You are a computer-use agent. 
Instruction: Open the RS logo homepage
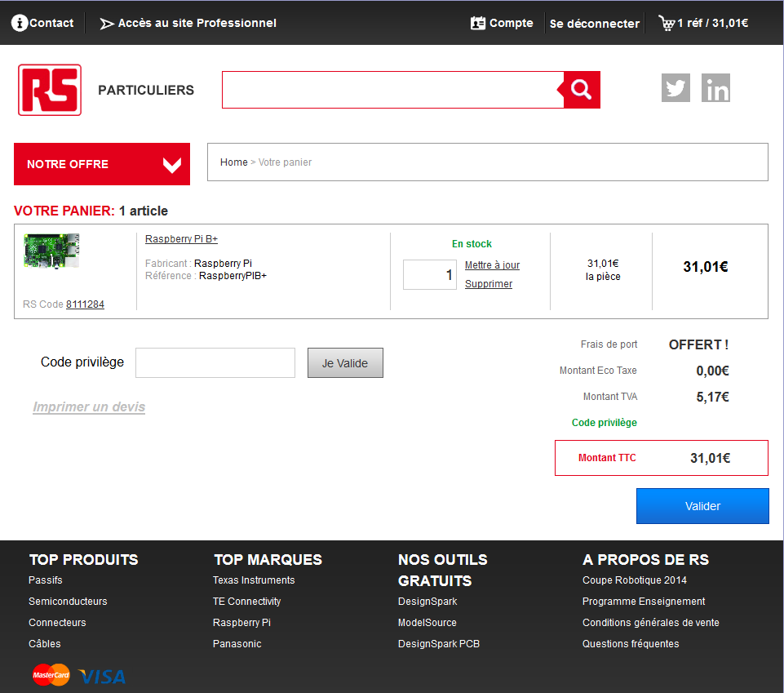pos(50,90)
